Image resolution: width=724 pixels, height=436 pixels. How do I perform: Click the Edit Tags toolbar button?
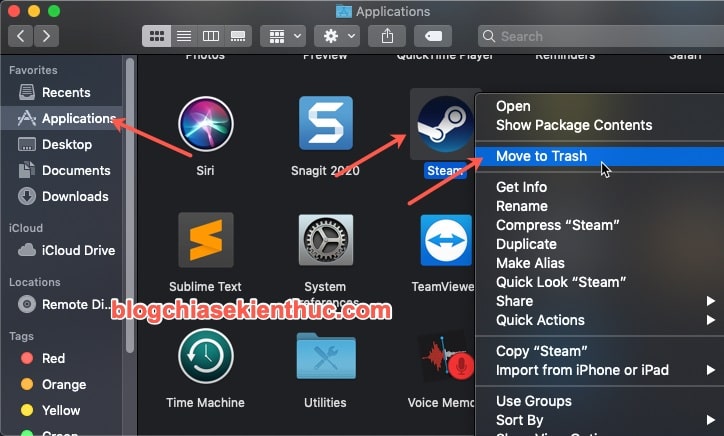point(433,36)
